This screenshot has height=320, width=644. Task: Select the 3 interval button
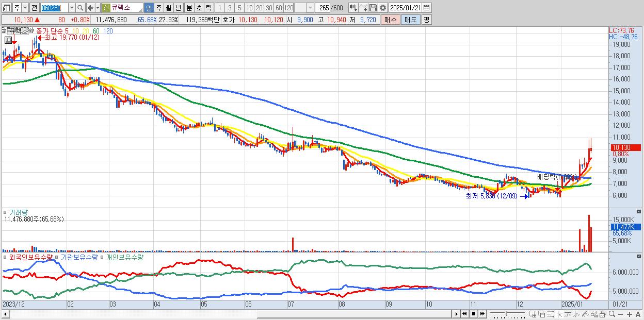[230, 8]
